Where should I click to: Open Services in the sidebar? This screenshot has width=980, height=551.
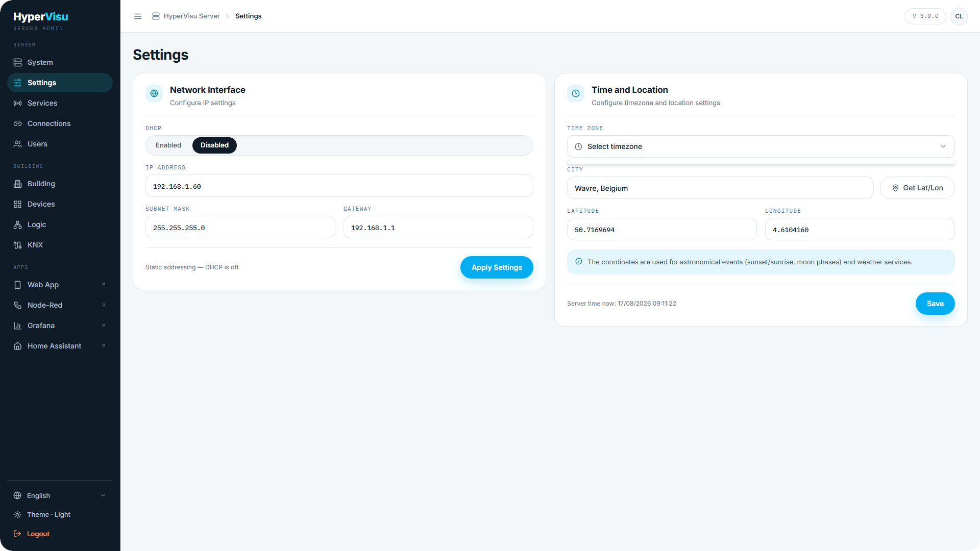click(60, 103)
